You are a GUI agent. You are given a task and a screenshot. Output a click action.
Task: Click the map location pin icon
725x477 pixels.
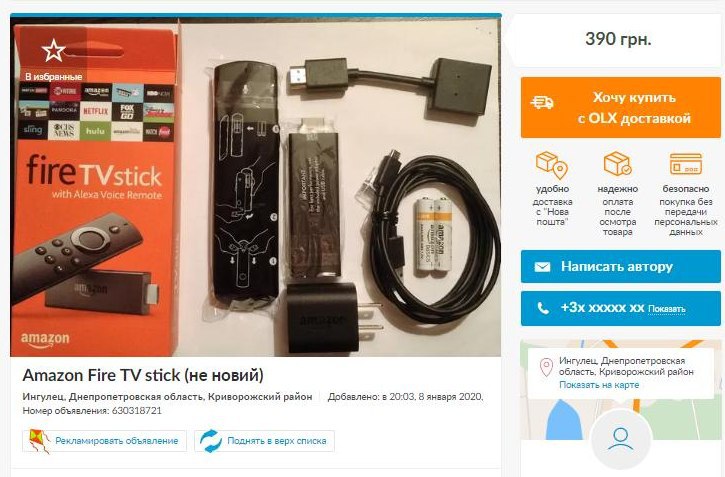(x=546, y=367)
